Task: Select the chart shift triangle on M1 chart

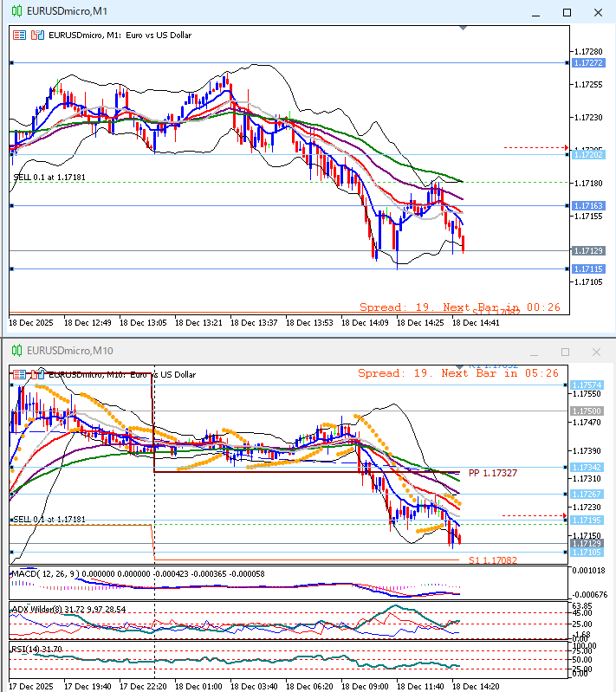Action: [x=463, y=28]
